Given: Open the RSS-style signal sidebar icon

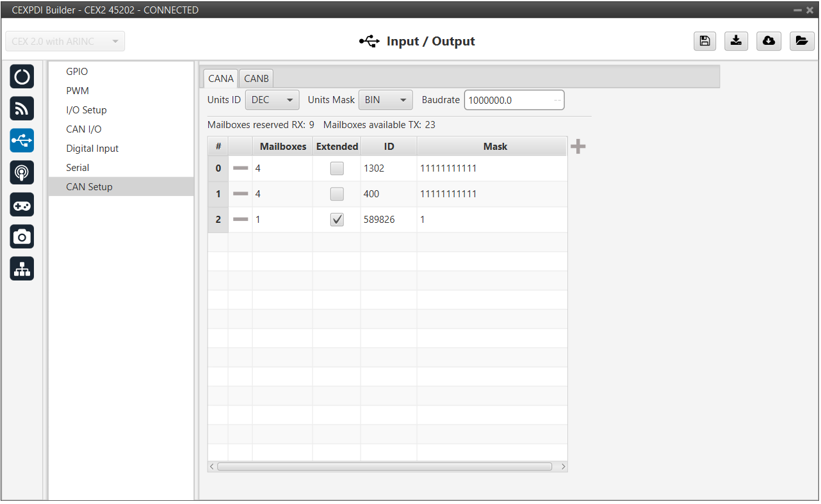Looking at the screenshot, I should [22, 109].
